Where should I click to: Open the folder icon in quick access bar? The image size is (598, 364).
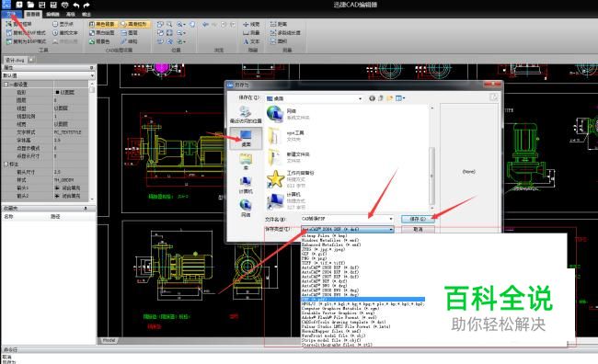click(30, 5)
